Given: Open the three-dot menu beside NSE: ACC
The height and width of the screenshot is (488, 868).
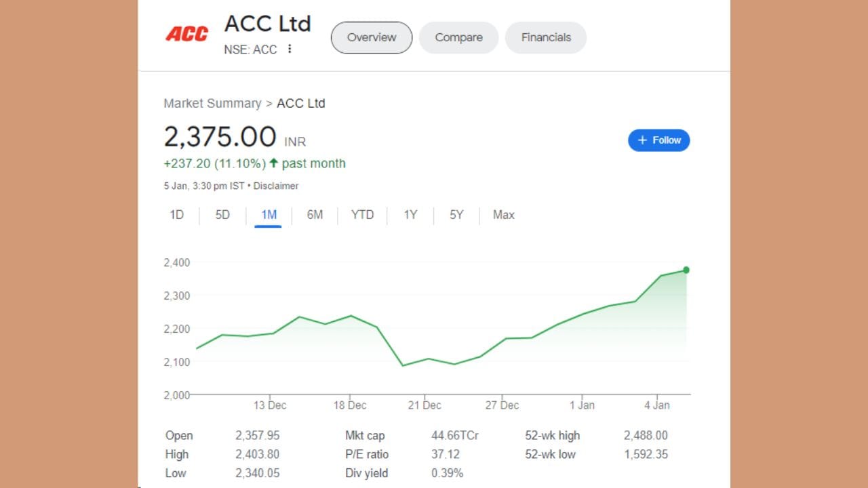Looking at the screenshot, I should point(290,49).
